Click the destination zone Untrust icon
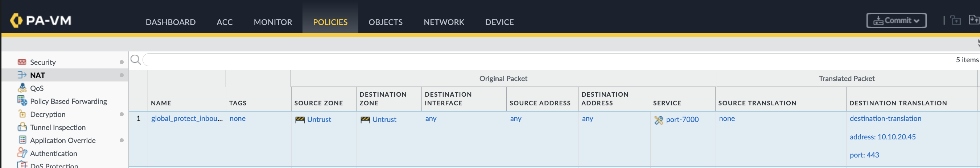 [x=365, y=120]
